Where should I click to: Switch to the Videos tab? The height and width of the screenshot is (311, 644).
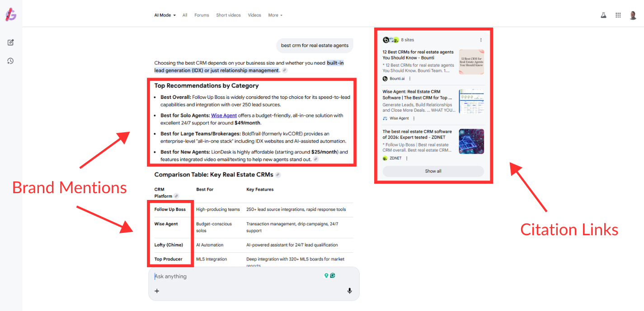tap(254, 15)
